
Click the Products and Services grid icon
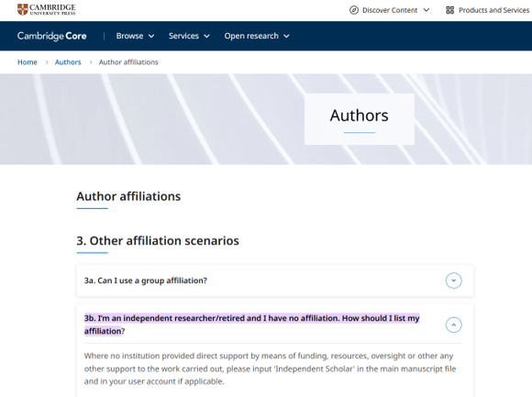point(449,10)
